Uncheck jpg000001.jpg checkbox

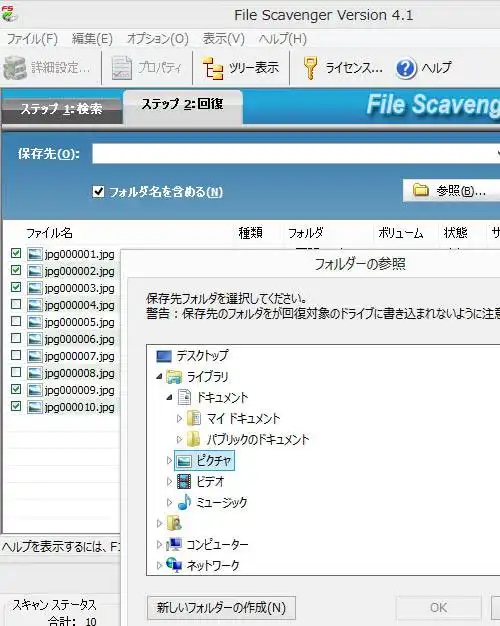click(x=16, y=253)
